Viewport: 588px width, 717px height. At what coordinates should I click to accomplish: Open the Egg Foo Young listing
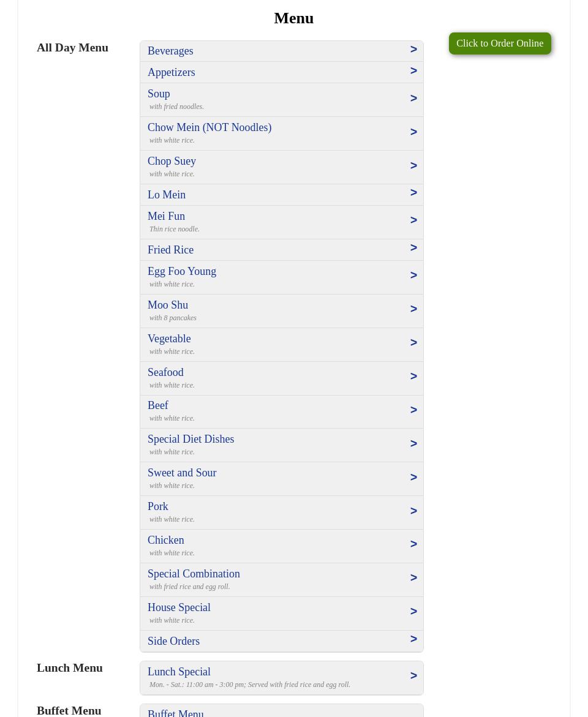coord(282,277)
